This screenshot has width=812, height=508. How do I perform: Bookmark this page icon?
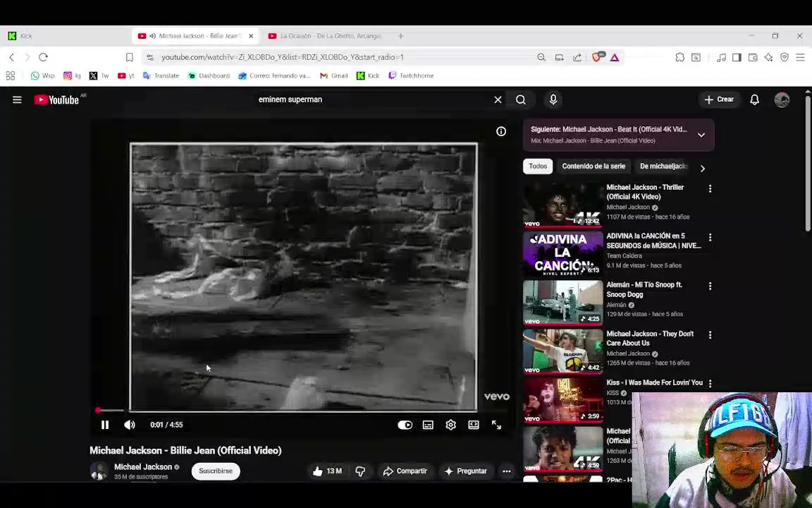tap(130, 57)
